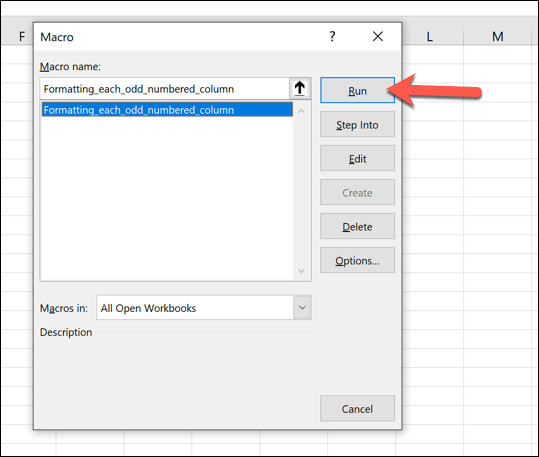Click the Step Into button

tap(357, 124)
